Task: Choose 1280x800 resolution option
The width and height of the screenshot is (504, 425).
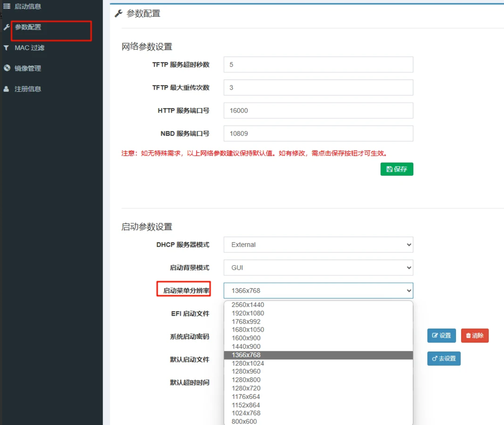Action: [x=318, y=380]
